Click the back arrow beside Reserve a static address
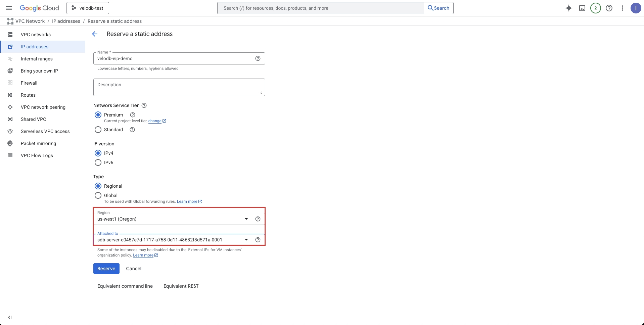The image size is (644, 325). click(x=95, y=34)
